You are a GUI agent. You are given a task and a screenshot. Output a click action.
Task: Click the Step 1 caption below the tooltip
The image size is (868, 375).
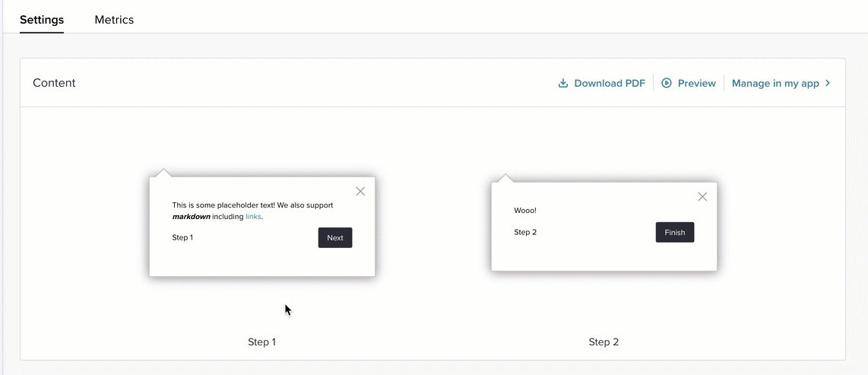point(261,342)
